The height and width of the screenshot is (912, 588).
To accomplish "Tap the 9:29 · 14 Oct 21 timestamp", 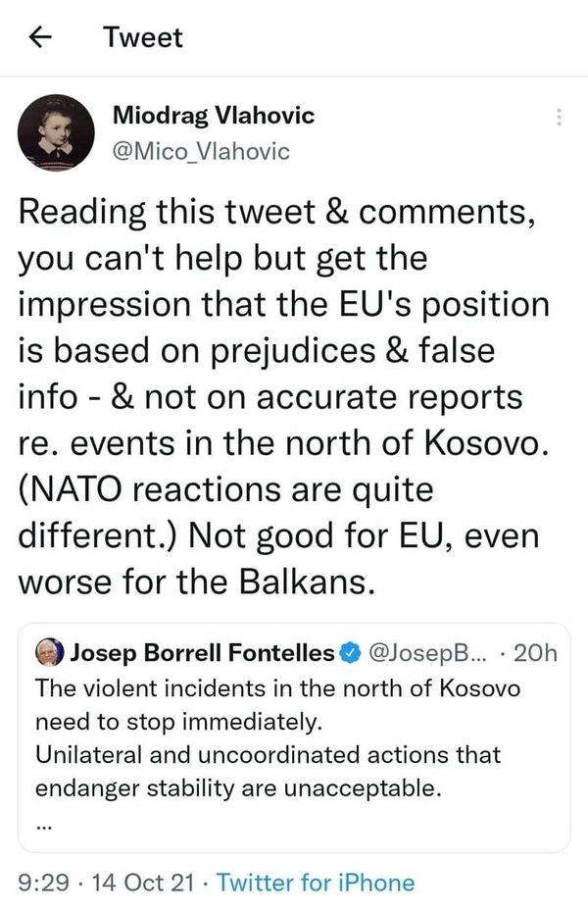I will [106, 883].
